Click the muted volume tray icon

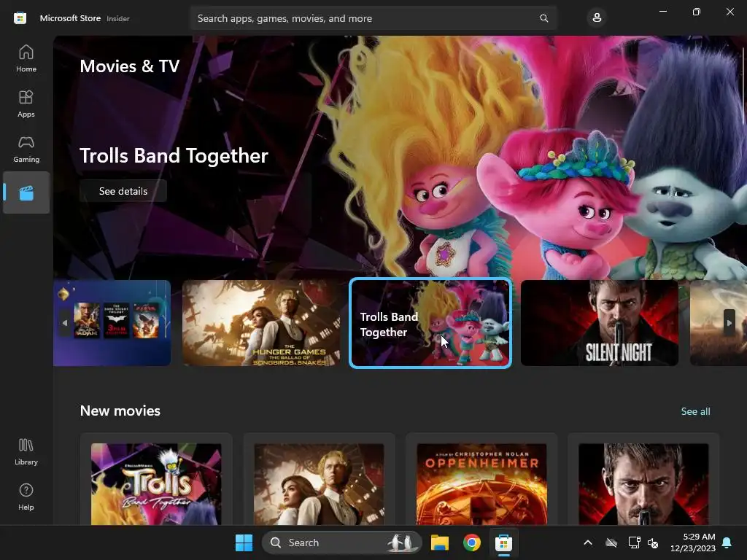(653, 542)
